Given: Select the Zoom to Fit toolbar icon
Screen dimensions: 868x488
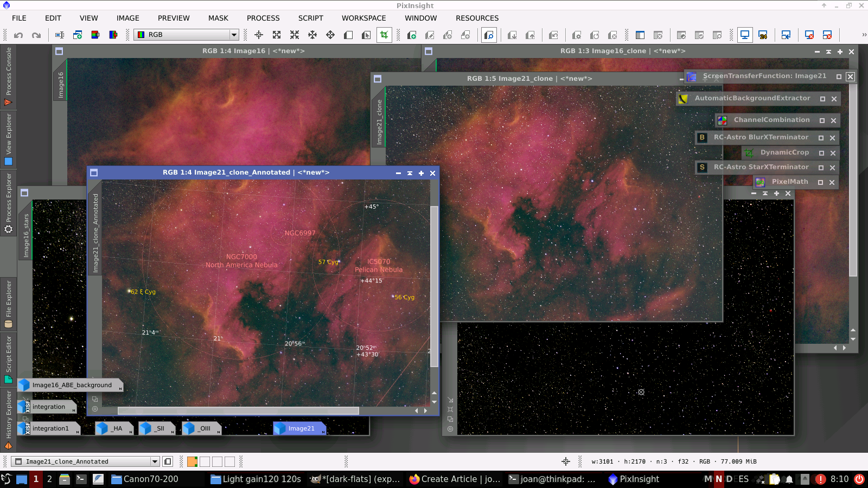Looking at the screenshot, I should pos(277,35).
